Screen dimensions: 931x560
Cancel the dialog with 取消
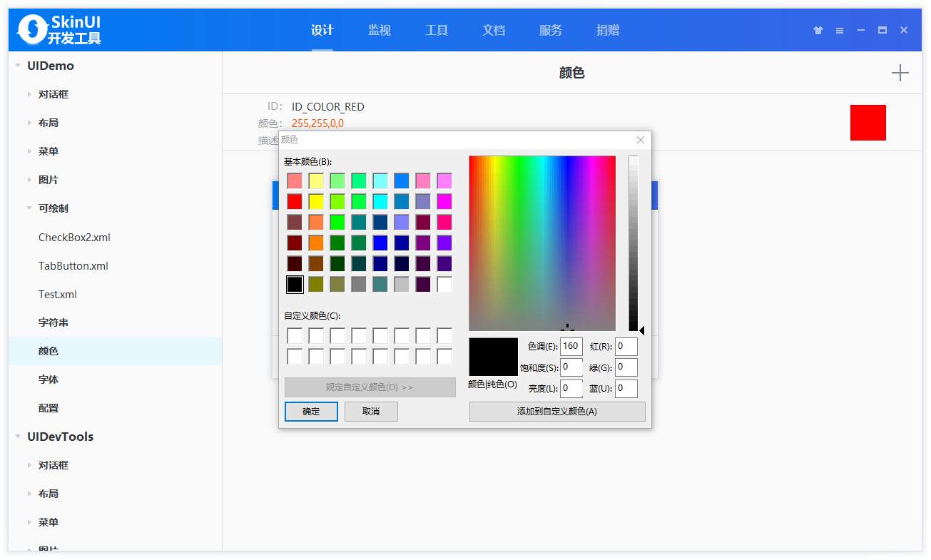371,412
